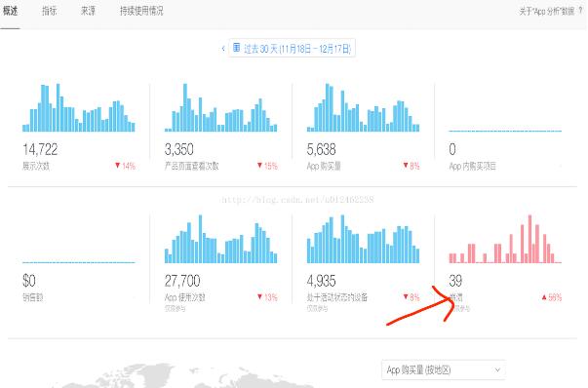Select the 来源 tab
The image size is (588, 388).
tap(88, 11)
